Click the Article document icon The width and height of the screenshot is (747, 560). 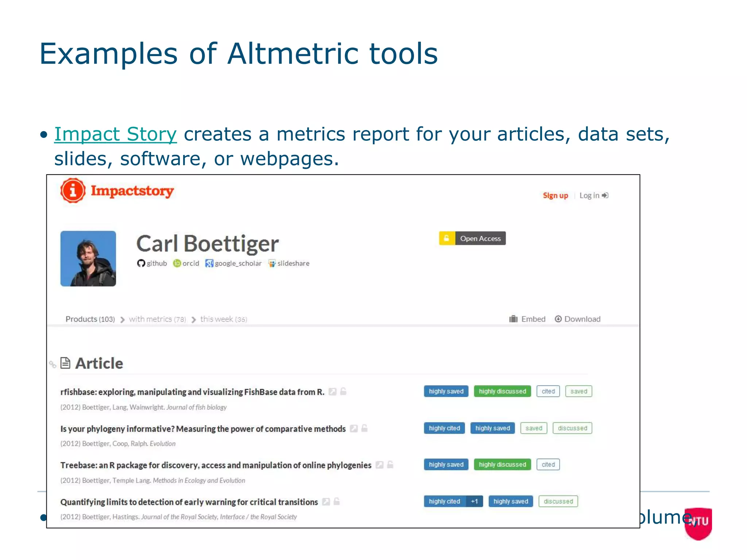point(65,363)
